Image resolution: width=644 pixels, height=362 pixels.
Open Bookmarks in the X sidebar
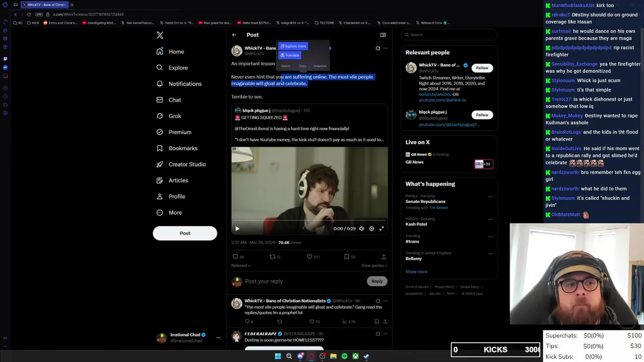click(x=177, y=148)
